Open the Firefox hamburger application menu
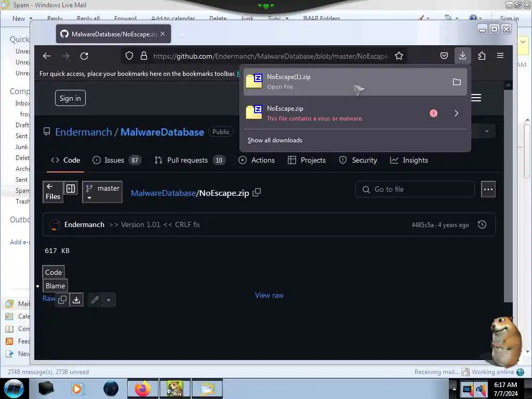 (x=500, y=55)
